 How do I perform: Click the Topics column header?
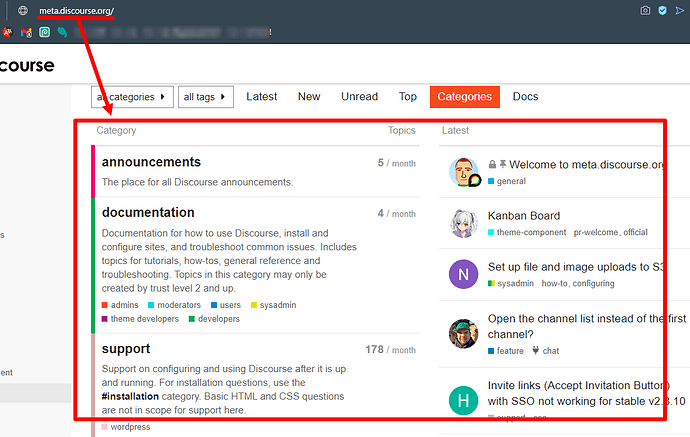tap(401, 130)
